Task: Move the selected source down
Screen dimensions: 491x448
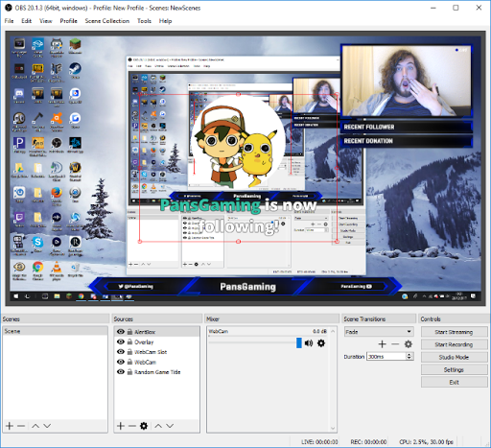Action: [170, 426]
